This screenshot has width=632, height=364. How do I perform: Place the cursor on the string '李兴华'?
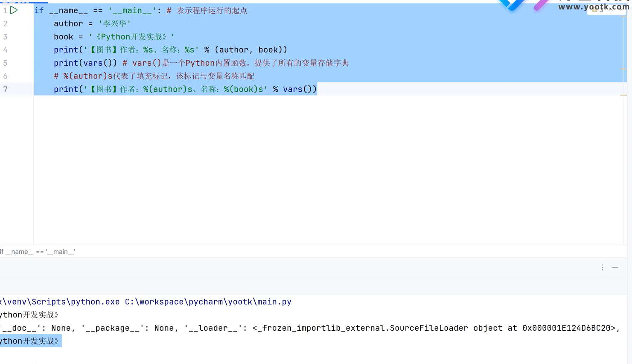tap(114, 23)
